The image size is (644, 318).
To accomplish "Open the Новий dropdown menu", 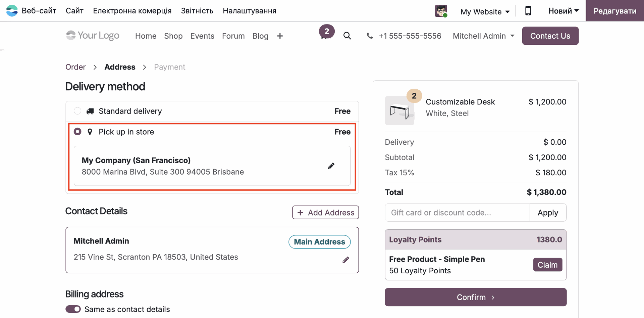I will pos(563,11).
